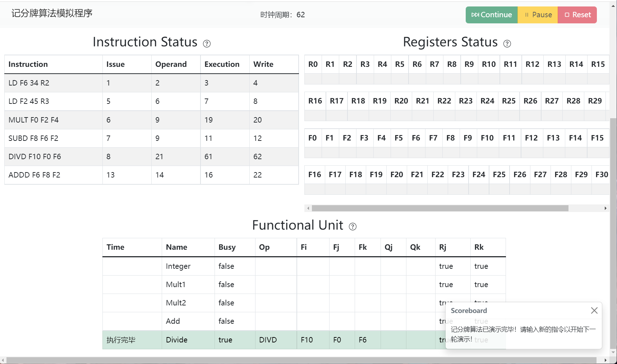Click the Write value 62 for DIVD
617x364 pixels.
258,157
